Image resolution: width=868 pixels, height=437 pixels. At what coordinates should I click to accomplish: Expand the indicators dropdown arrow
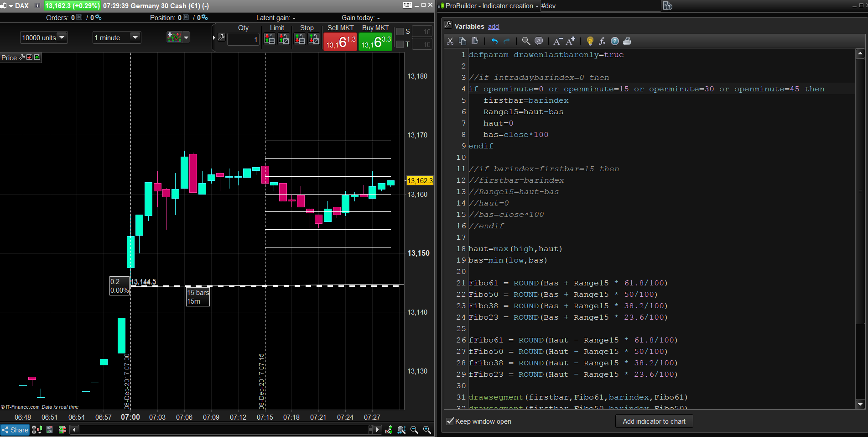(x=186, y=37)
